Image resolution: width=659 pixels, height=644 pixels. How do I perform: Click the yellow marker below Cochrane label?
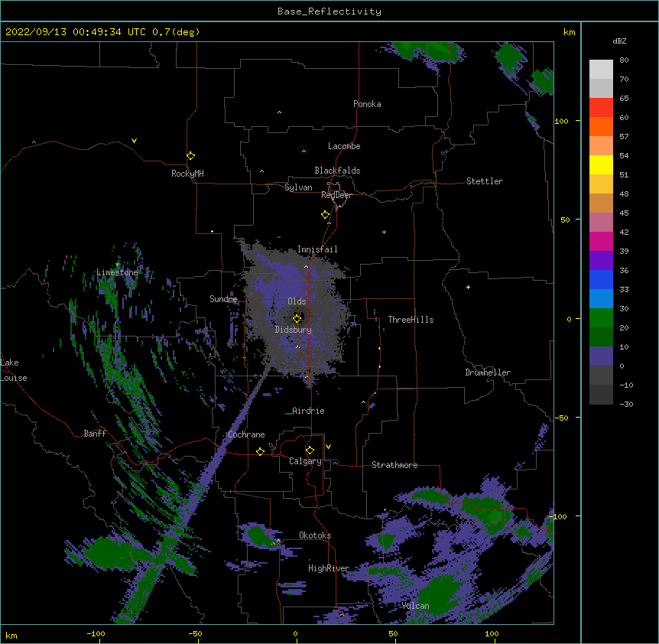point(260,451)
